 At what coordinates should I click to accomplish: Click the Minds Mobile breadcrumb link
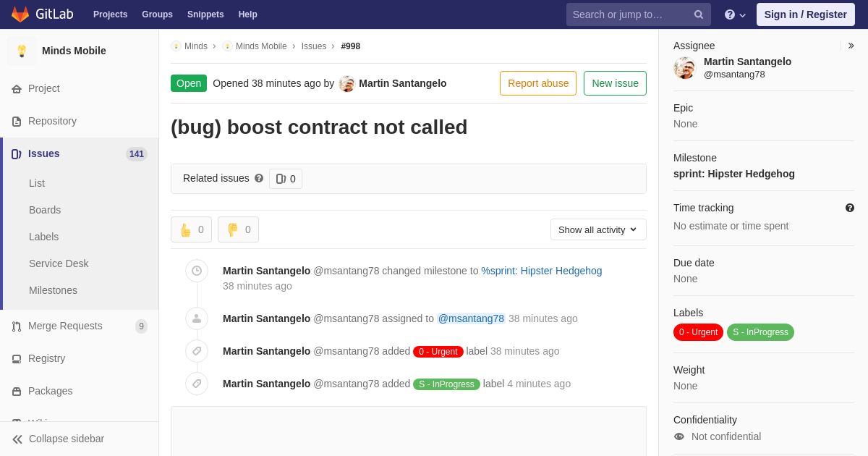click(x=261, y=46)
